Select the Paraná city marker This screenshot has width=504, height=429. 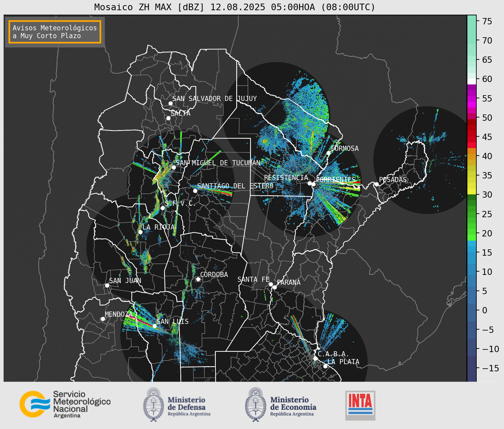tap(275, 288)
